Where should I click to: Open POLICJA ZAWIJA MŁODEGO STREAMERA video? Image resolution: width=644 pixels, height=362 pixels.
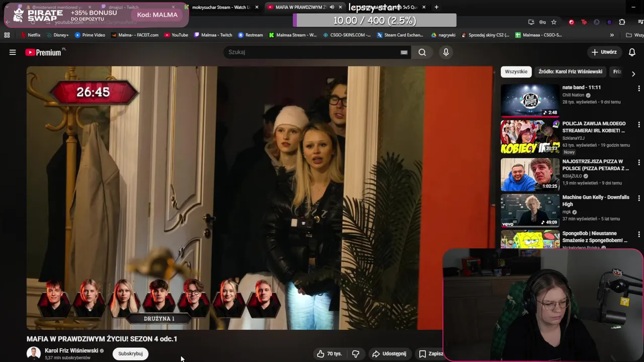coord(530,136)
